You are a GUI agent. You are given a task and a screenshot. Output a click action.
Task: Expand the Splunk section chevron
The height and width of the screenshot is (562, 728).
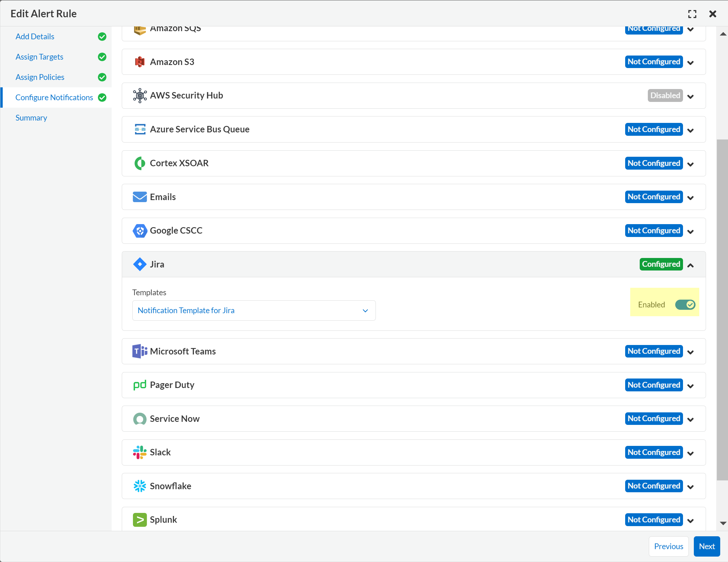click(691, 521)
